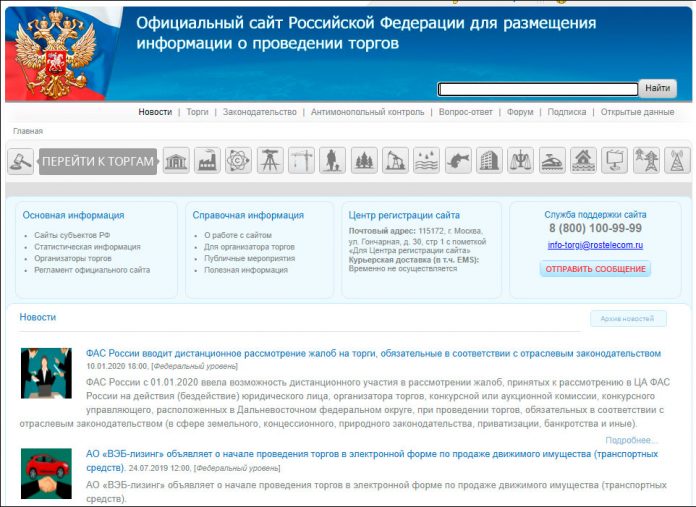Open the power transmission tower icon
This screenshot has height=507, width=696.
click(646, 161)
